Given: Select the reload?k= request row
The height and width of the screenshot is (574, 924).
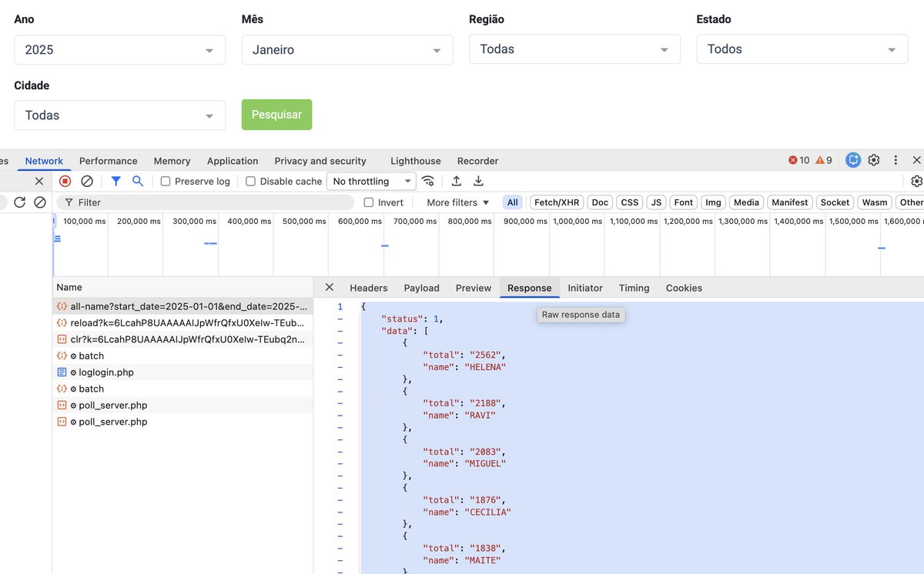Looking at the screenshot, I should coord(183,323).
